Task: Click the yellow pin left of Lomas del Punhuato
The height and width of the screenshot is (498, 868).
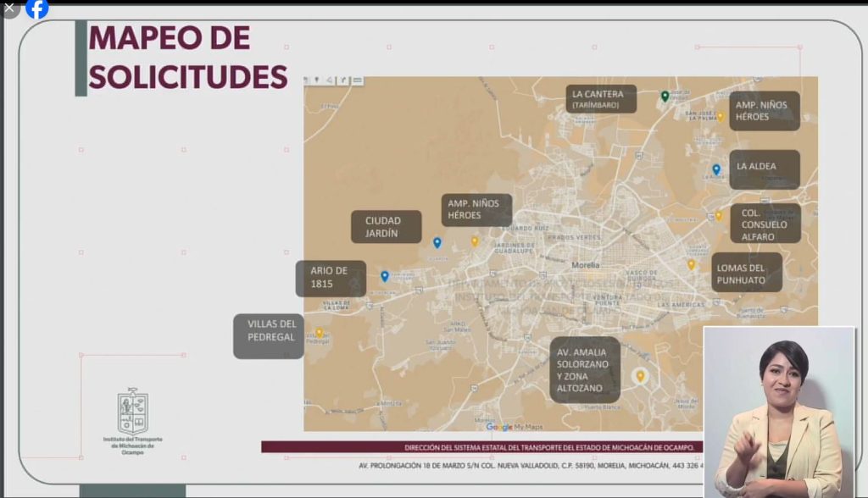Action: click(691, 264)
